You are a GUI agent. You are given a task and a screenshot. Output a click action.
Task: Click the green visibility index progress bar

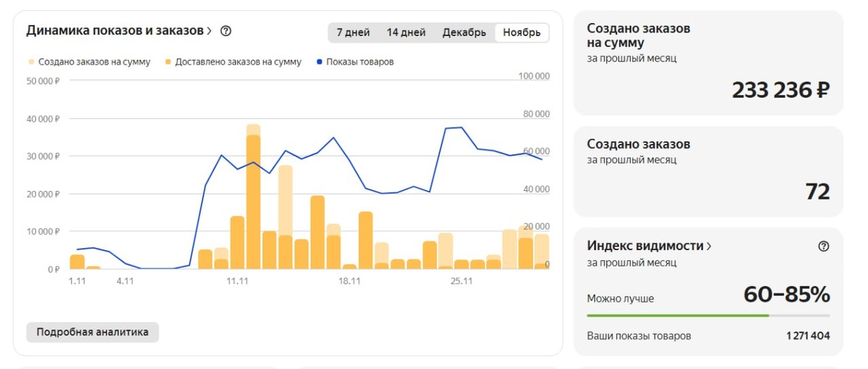678,315
